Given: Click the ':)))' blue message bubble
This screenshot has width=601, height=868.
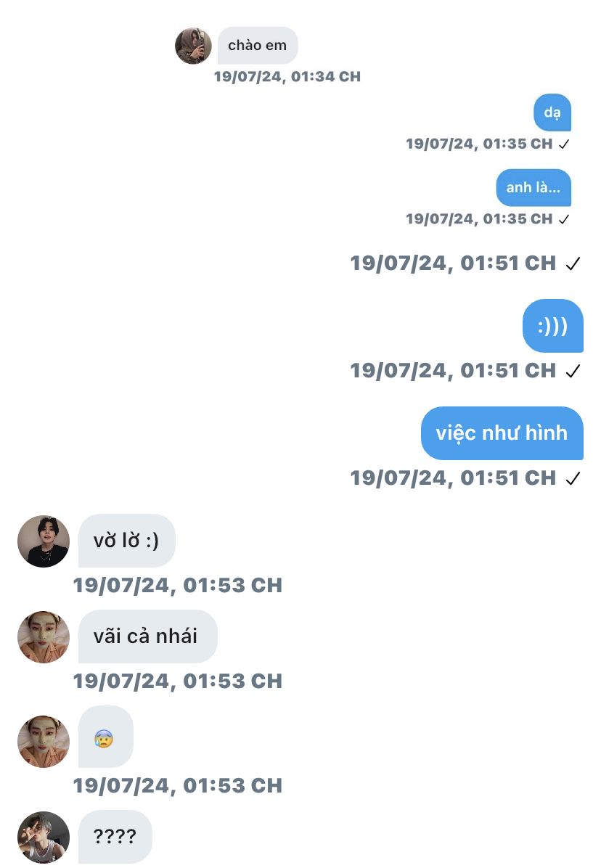Looking at the screenshot, I should coord(553,326).
